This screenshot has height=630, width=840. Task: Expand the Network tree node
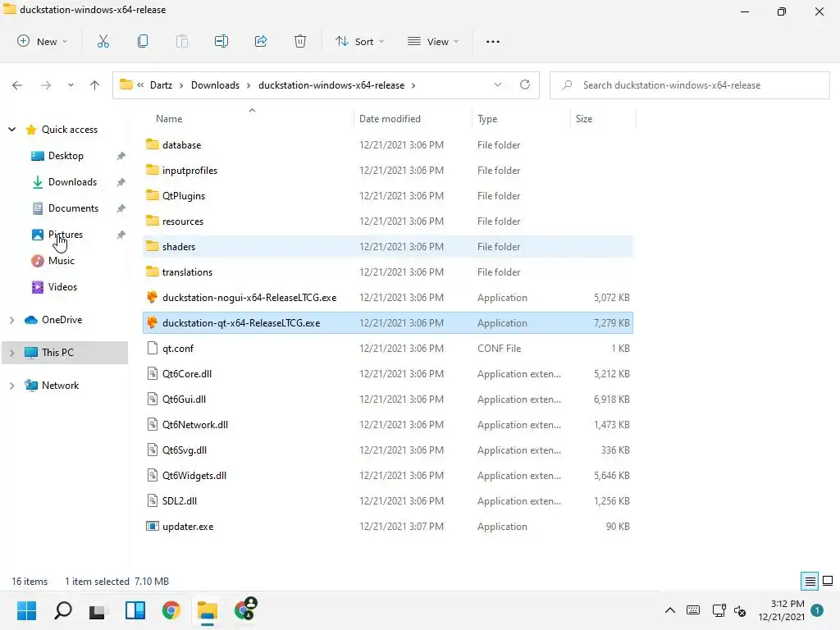pos(11,386)
